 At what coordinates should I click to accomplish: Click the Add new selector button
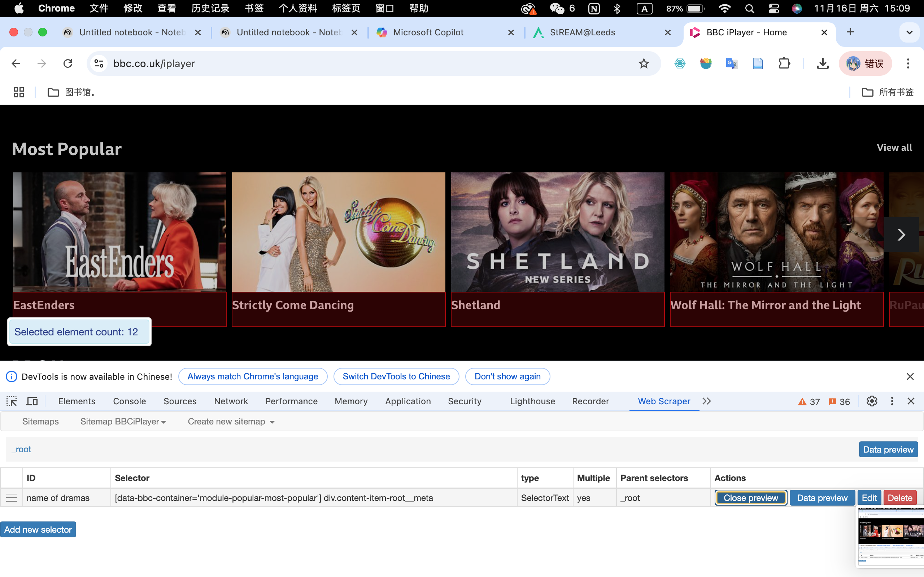pos(38,529)
